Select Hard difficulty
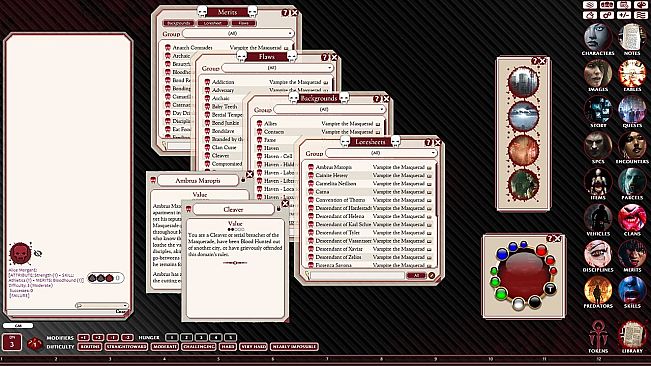The image size is (651, 366). (228, 346)
